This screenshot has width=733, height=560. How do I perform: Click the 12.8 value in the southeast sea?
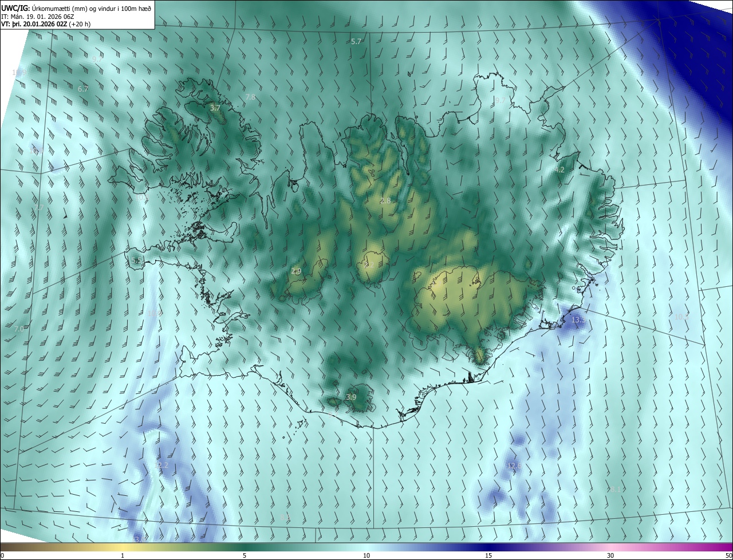(514, 466)
